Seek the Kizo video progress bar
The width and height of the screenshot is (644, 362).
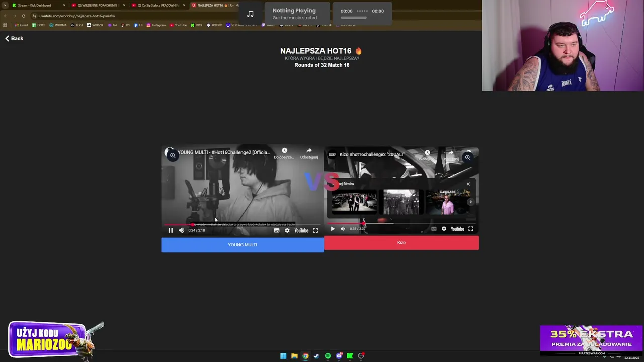point(401,223)
